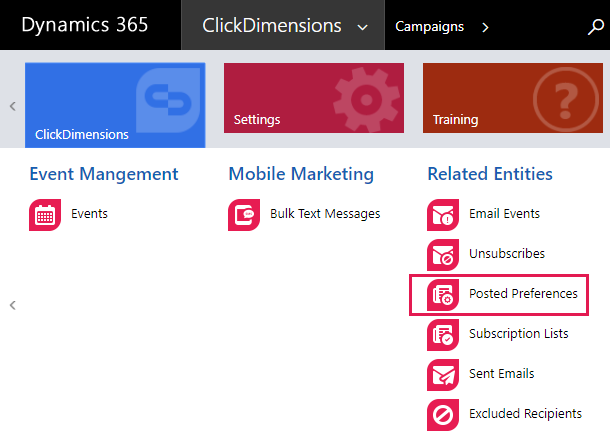Open the Subscription Lists icon
Viewport: 610px width, 442px height.
(x=443, y=335)
